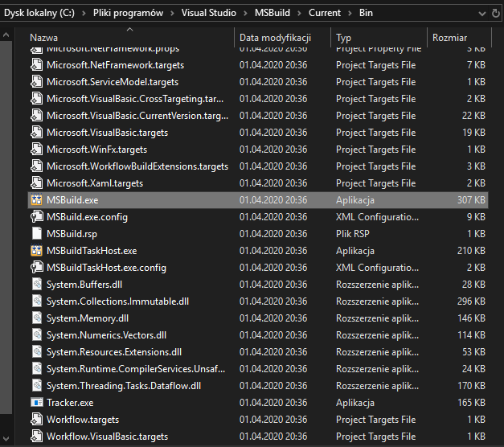
Task: Select the Microsoft.Xaml.targets file name
Action: click(x=95, y=183)
